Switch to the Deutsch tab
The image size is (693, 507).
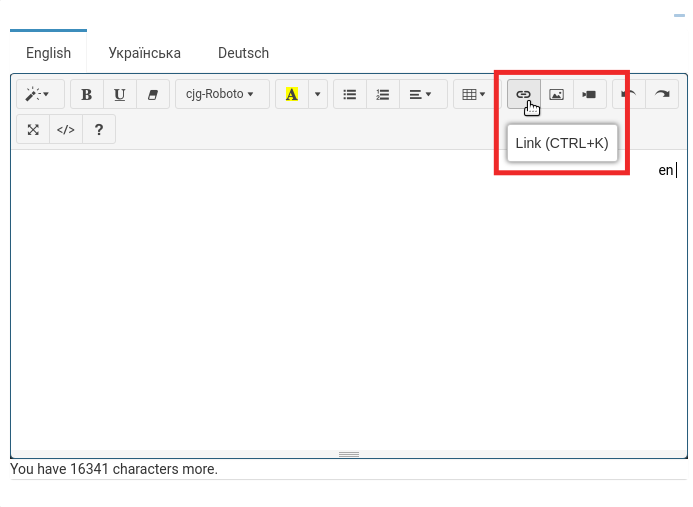244,53
